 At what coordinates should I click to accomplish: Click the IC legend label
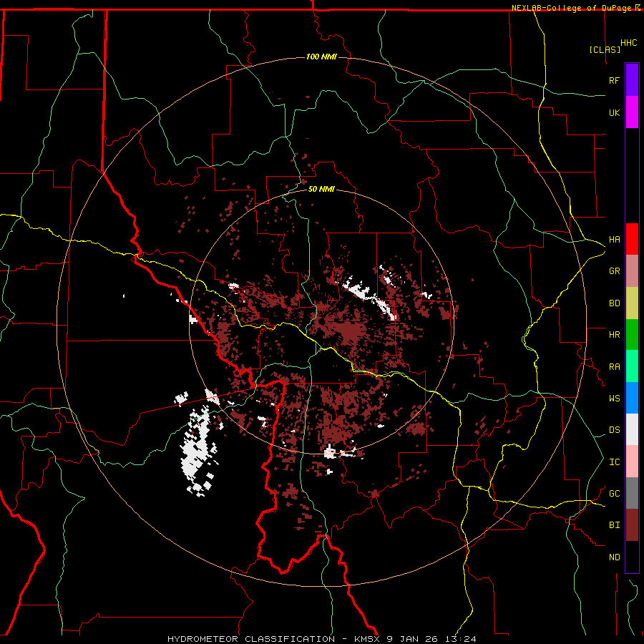(x=614, y=462)
